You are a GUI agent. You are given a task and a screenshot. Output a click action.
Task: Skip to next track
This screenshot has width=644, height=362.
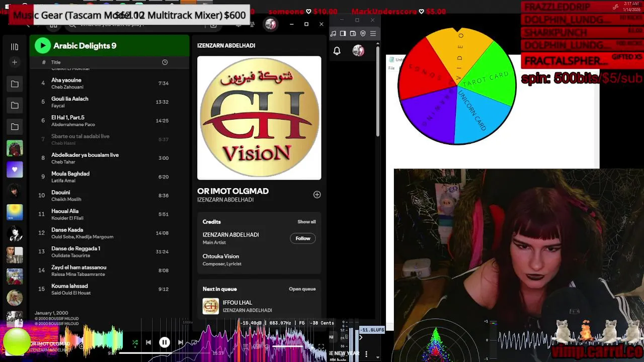point(181,342)
